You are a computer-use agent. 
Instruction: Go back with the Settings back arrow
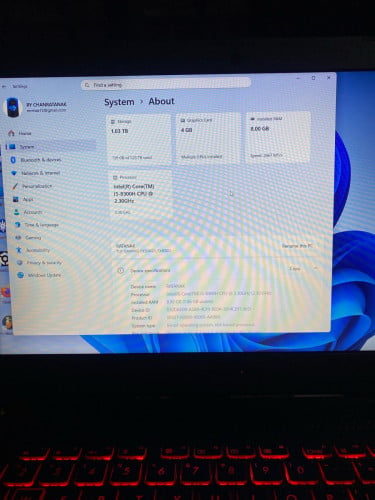tap(4, 86)
